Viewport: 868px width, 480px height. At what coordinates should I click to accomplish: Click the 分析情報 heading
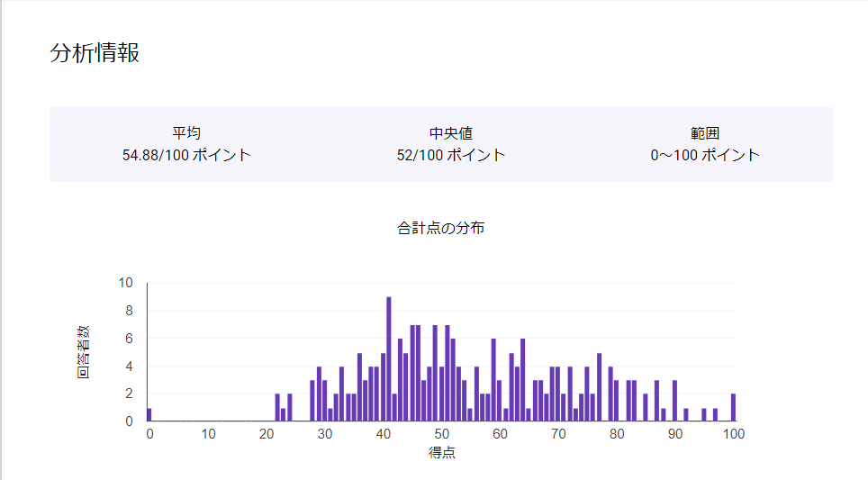(95, 53)
